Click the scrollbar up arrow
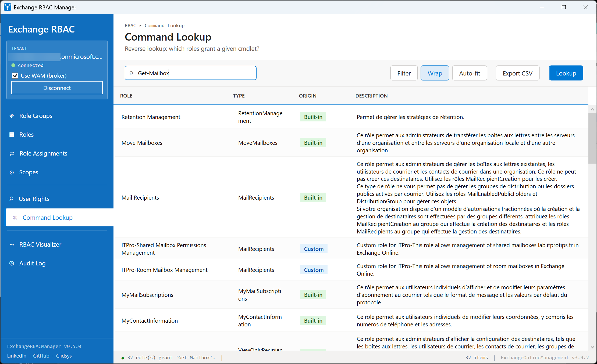 tap(592, 110)
